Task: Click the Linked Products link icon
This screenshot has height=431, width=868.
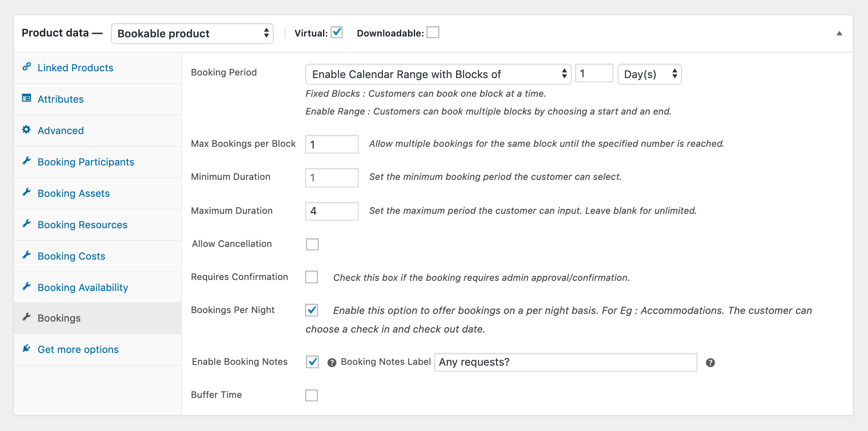Action: [27, 67]
